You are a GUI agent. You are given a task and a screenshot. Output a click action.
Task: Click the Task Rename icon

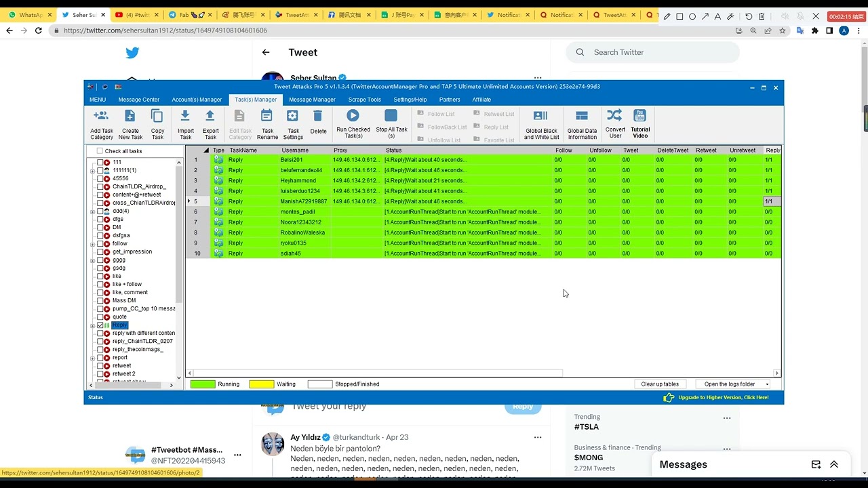(x=267, y=116)
